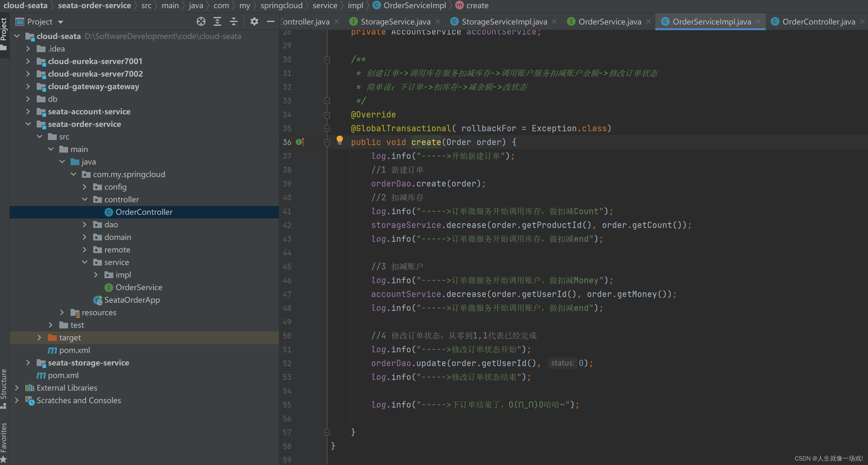Click seata-order-service breadcrumb
868x465 pixels.
tap(94, 5)
